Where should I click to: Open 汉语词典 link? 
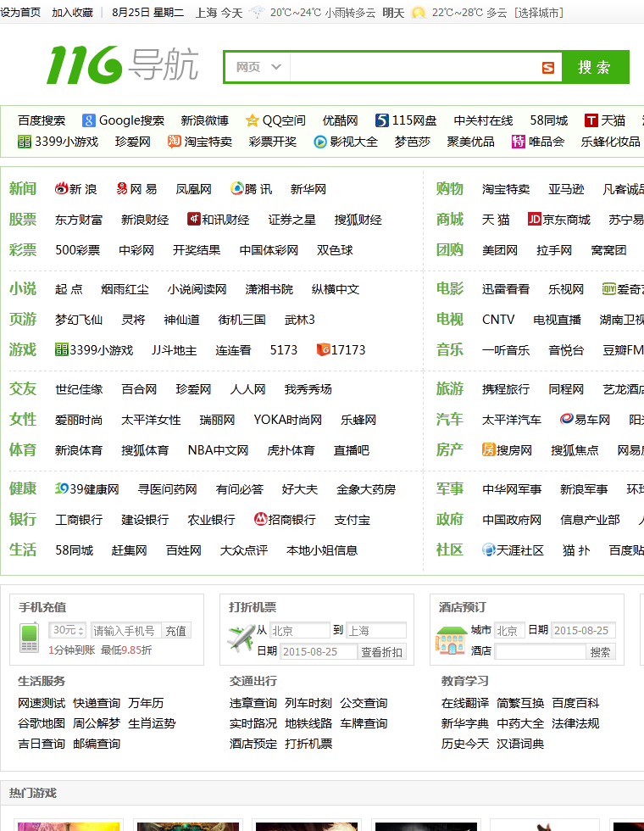pyautogui.click(x=520, y=745)
